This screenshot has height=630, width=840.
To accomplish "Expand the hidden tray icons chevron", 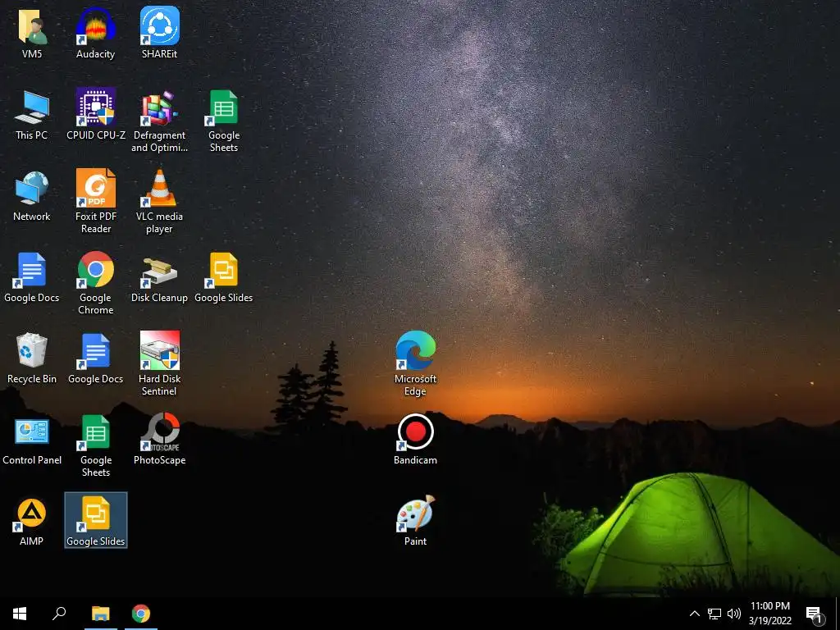I will click(x=694, y=614).
